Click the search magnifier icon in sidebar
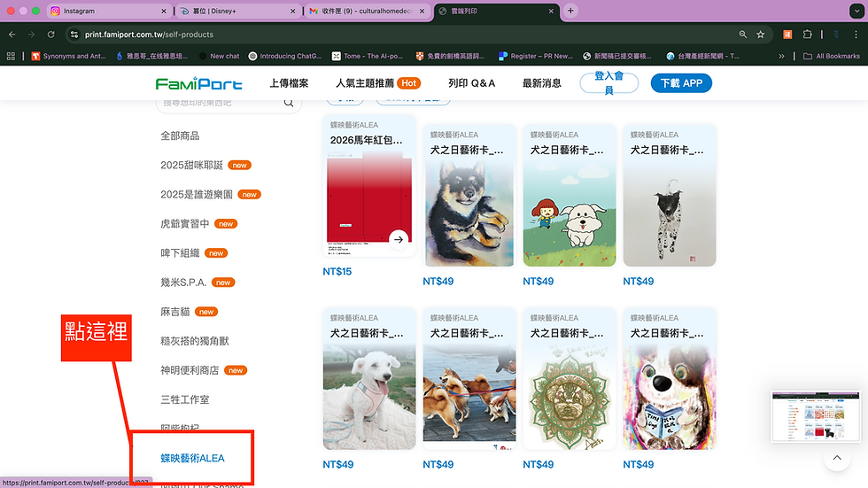868x488 pixels. [x=289, y=103]
